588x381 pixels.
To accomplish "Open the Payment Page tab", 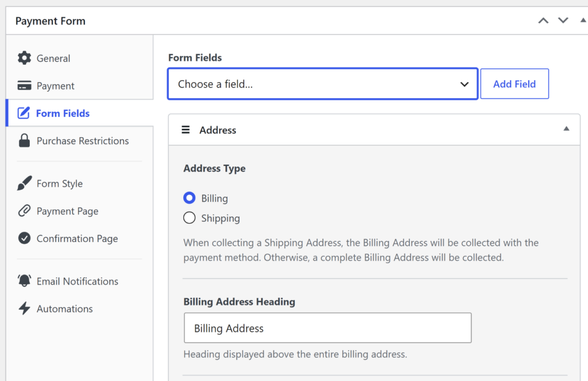I will point(79,211).
